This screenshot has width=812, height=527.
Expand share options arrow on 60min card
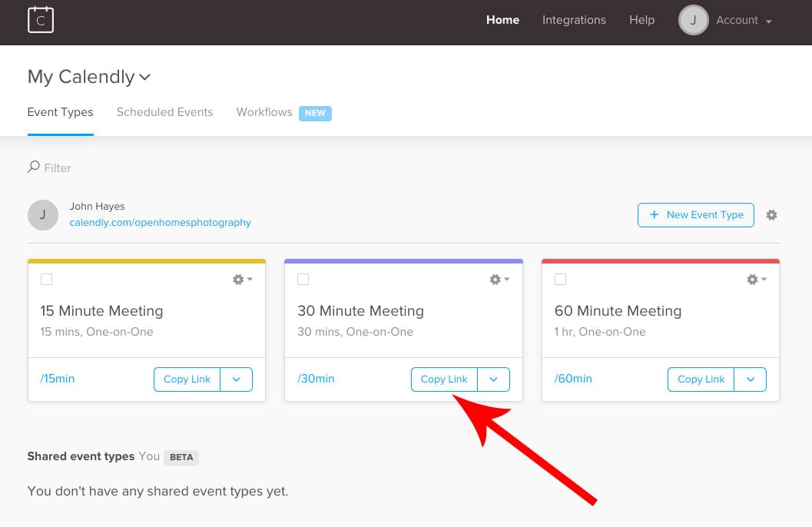pyautogui.click(x=751, y=380)
